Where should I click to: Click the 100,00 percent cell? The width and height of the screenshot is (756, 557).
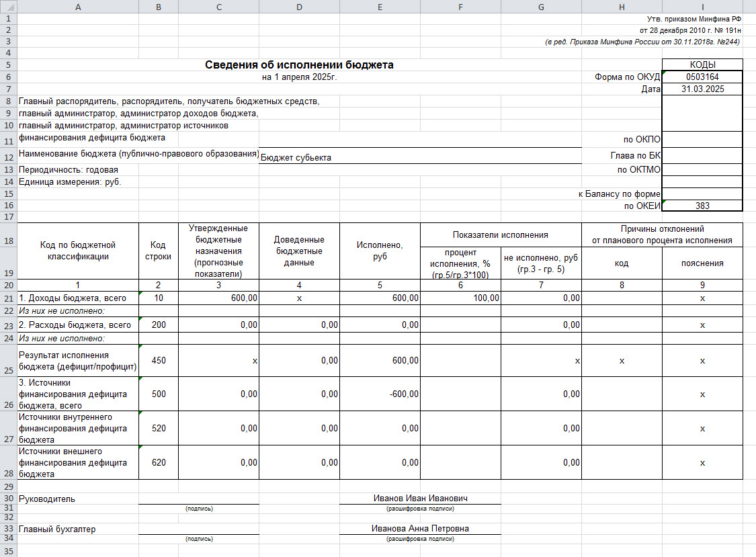(460, 298)
